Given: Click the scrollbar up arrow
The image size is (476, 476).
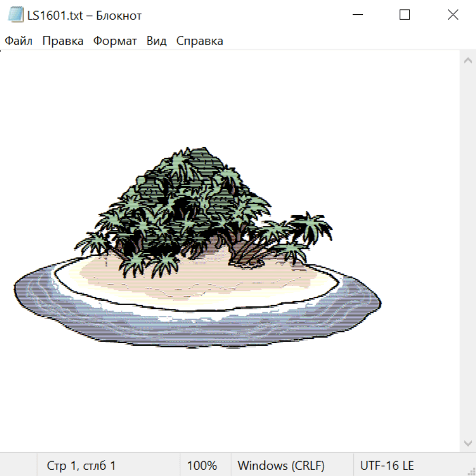Looking at the screenshot, I should [468, 61].
